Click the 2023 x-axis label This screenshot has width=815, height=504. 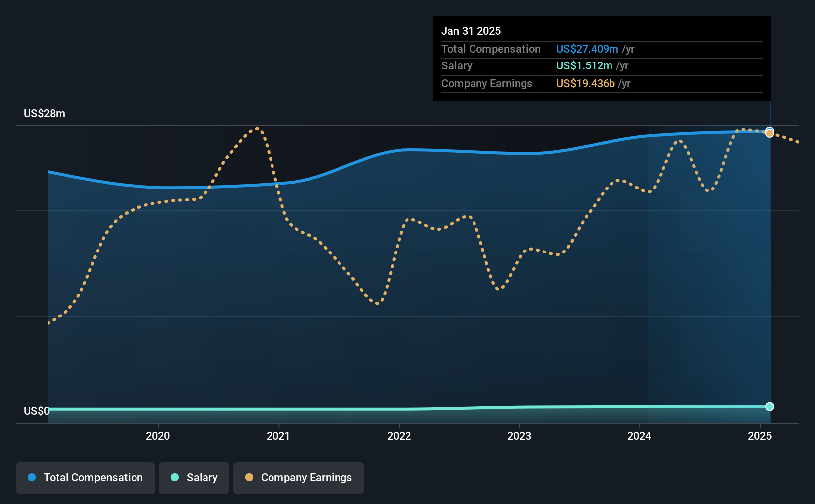tap(519, 436)
